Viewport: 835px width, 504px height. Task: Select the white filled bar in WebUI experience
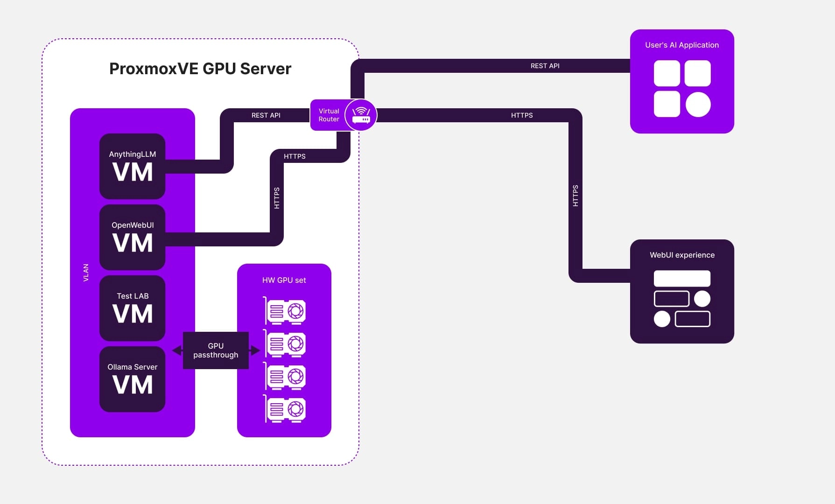(x=682, y=279)
